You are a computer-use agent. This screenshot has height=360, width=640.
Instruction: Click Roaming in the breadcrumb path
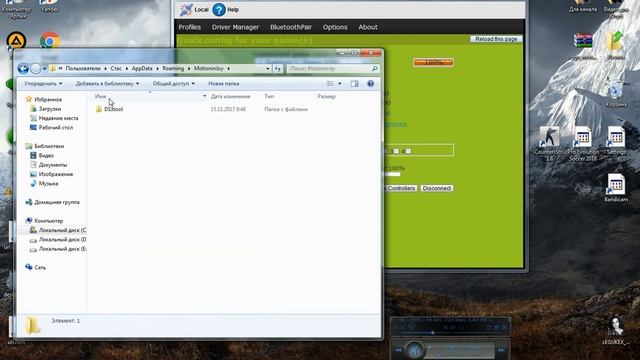[x=173, y=69]
